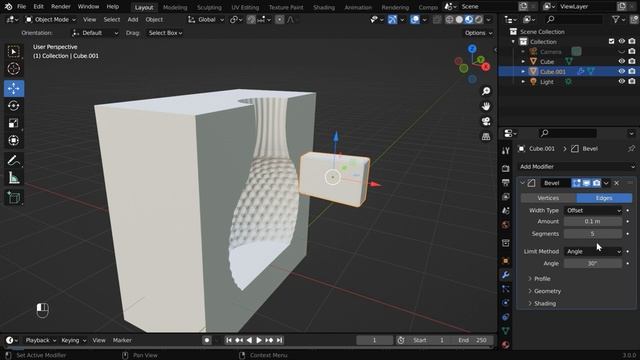Open the View Layer properties tab
Viewport: 640px width, 360px height.
tap(506, 196)
